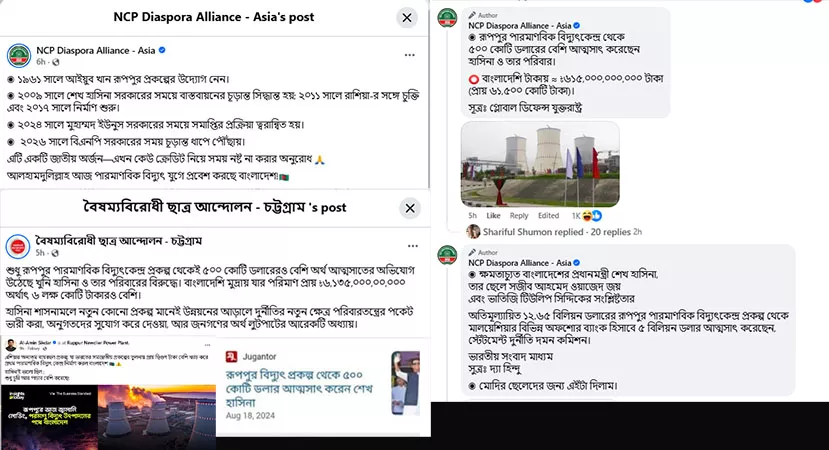Reply to the Rooppur photo comment

[519, 216]
